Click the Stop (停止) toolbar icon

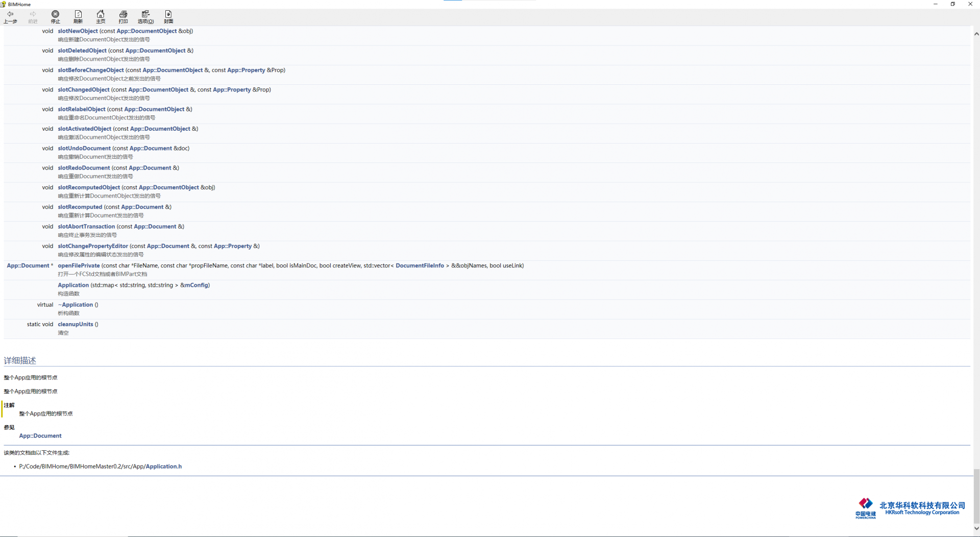coord(55,17)
